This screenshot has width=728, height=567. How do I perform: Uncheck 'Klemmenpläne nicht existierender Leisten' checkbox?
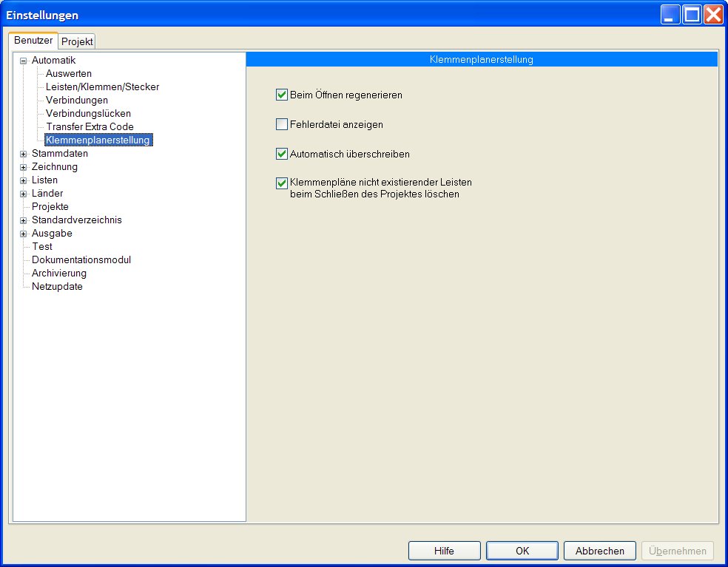(282, 183)
